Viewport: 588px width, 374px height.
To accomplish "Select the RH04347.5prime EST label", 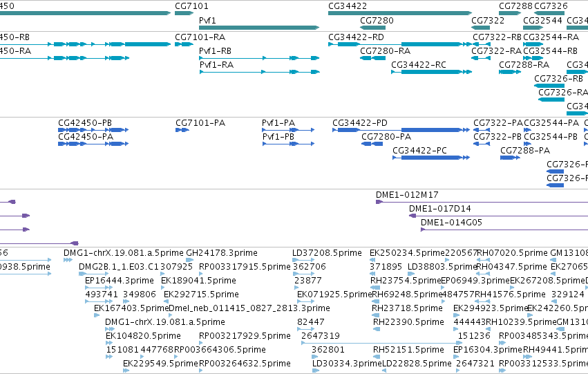I will point(512,267).
